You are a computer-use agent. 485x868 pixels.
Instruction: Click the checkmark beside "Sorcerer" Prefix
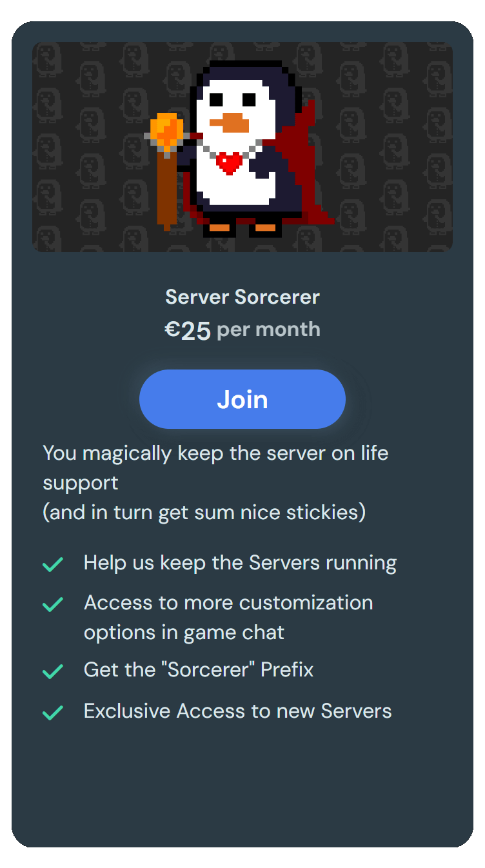(x=52, y=671)
